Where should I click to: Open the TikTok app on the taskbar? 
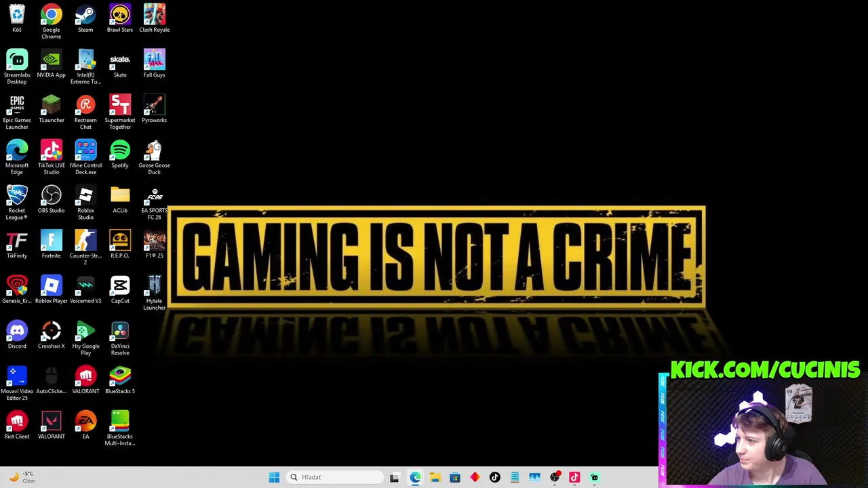coord(495,477)
